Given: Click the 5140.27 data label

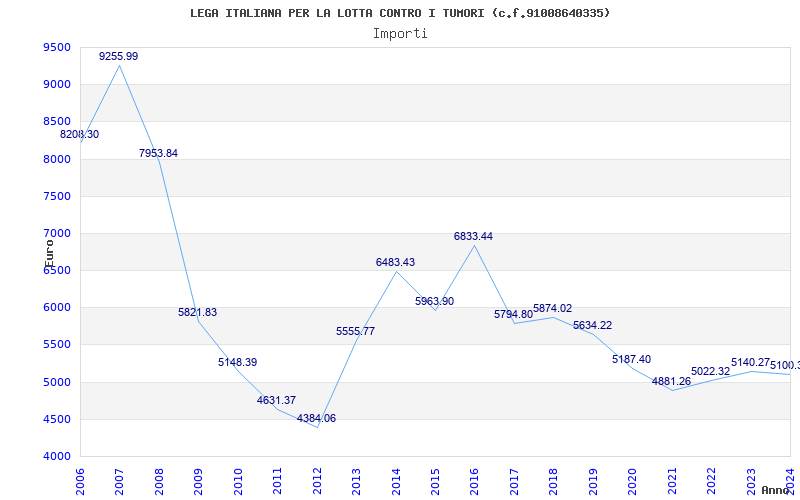Looking at the screenshot, I should 751,362.
